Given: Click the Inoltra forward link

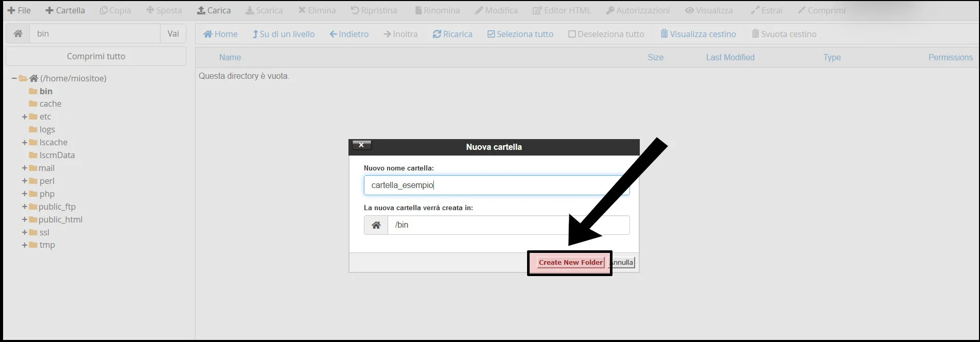Looking at the screenshot, I should click(400, 34).
